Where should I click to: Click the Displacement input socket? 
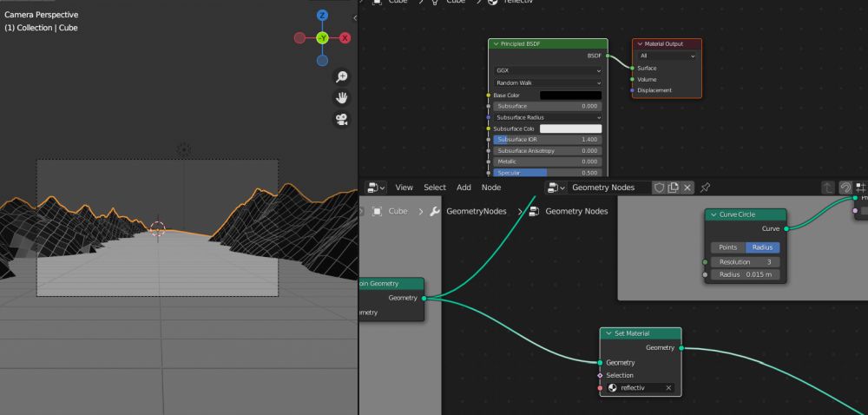(632, 90)
